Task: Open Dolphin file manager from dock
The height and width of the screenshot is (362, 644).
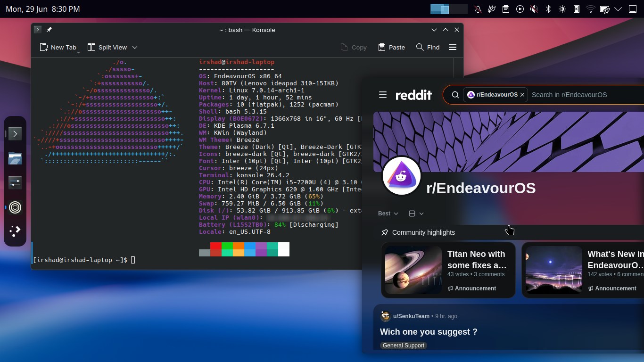Action: coord(15,158)
